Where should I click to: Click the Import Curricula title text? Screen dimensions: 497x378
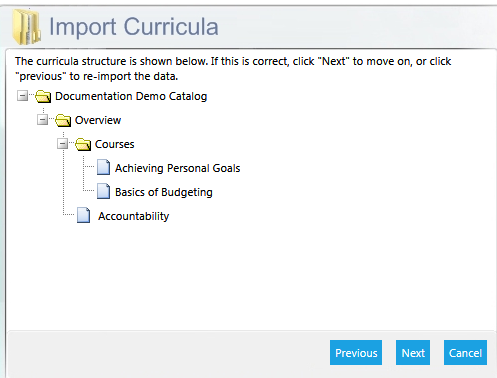[134, 27]
